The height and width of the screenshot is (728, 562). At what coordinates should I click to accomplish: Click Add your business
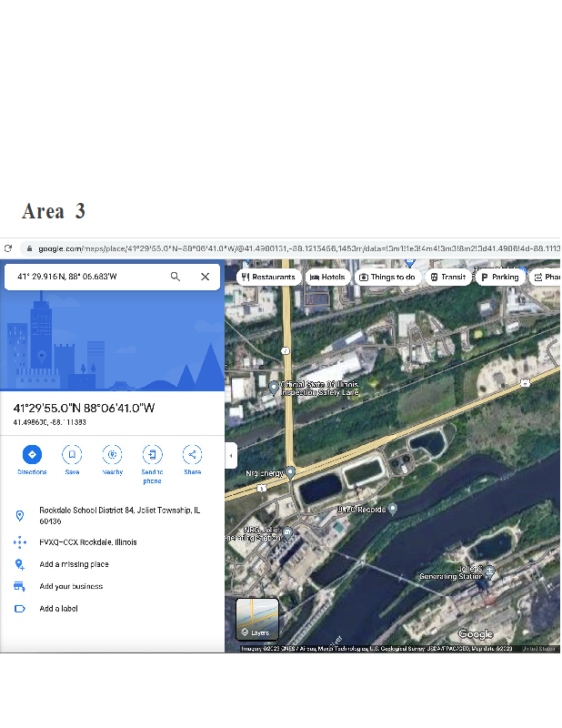[71, 586]
